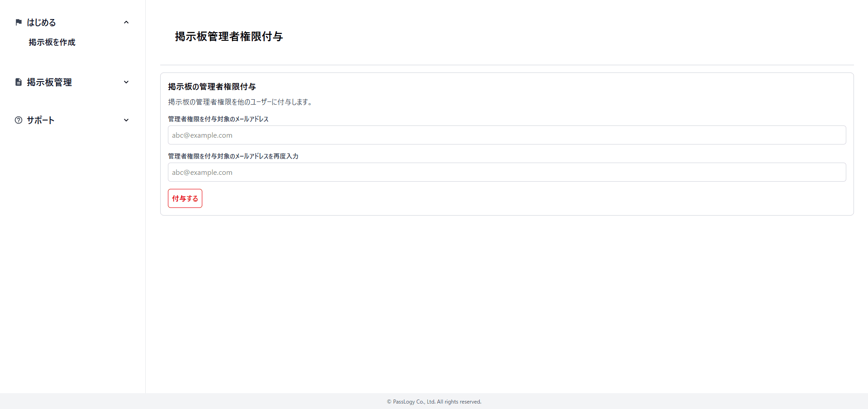
Task: Click the horizontal divider under the page title
Action: (x=507, y=65)
